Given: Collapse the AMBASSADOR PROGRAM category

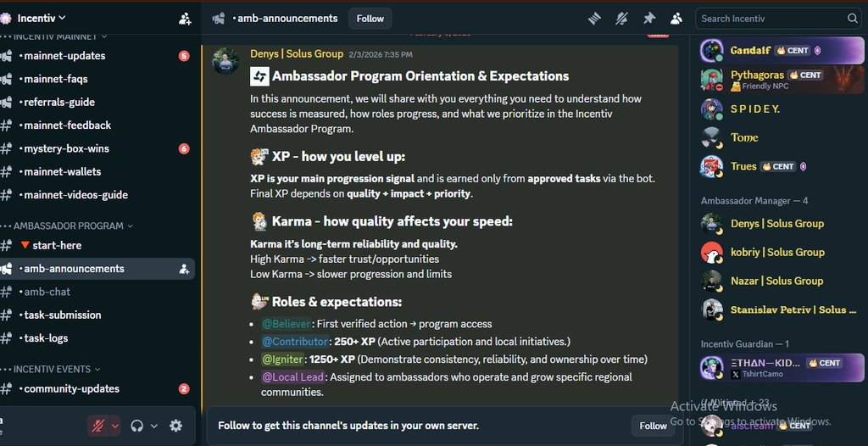Looking at the screenshot, I should (73, 226).
